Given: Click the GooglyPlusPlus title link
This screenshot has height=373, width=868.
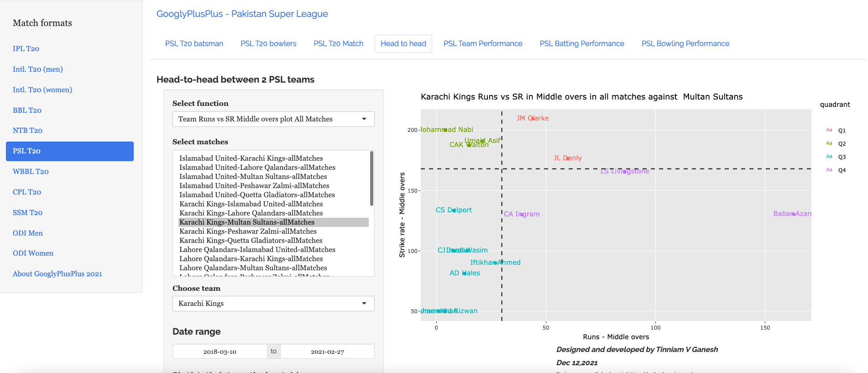Looking at the screenshot, I should coord(242,14).
